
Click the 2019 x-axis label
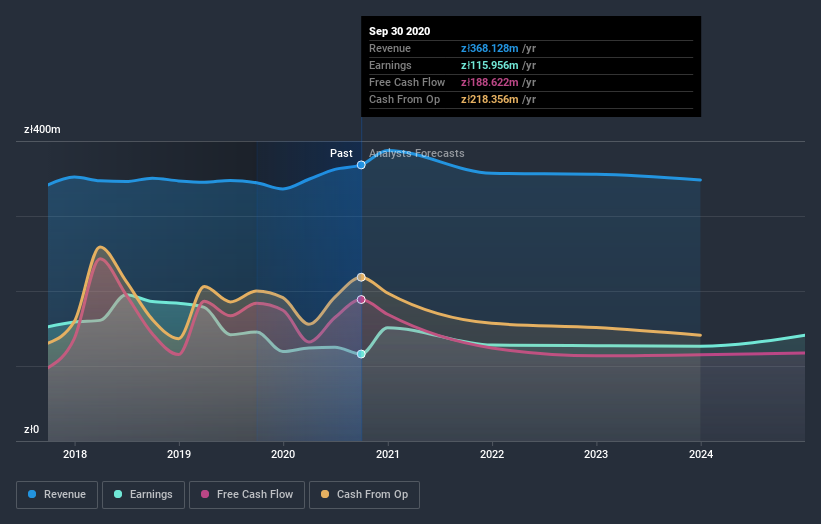[x=179, y=454]
